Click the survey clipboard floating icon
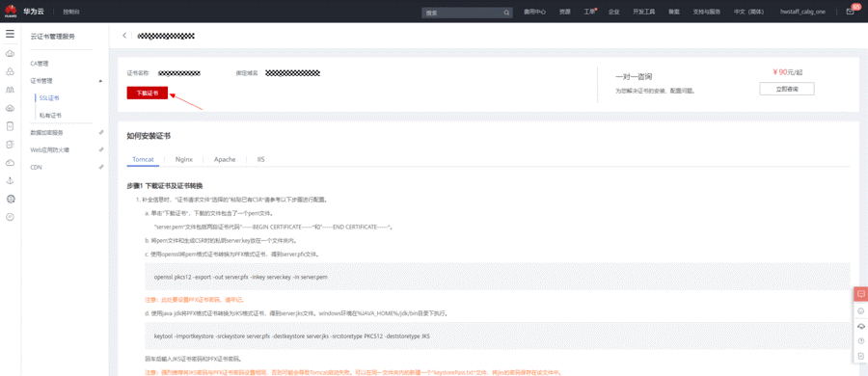This screenshot has height=376, width=868. point(860,356)
